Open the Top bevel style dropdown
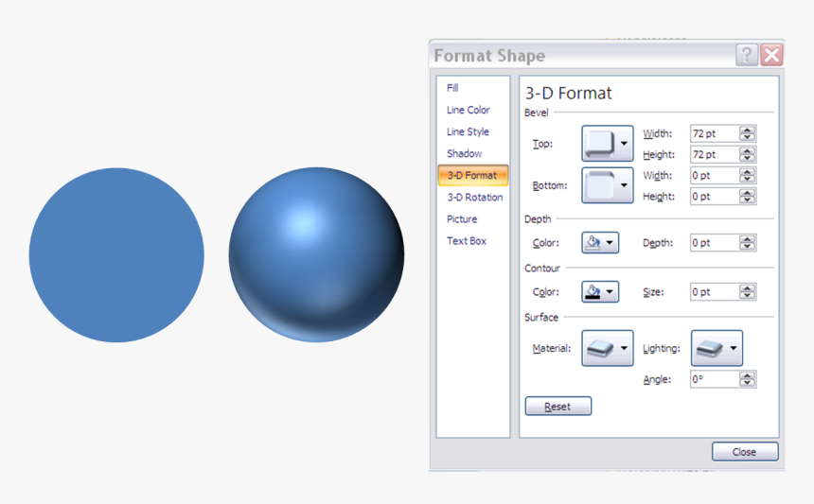The height and width of the screenshot is (504, 814). coord(608,143)
